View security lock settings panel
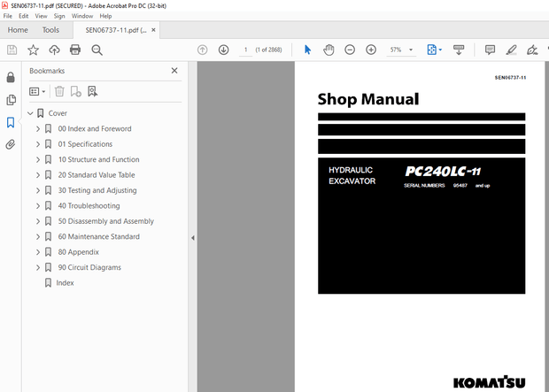 coord(11,77)
